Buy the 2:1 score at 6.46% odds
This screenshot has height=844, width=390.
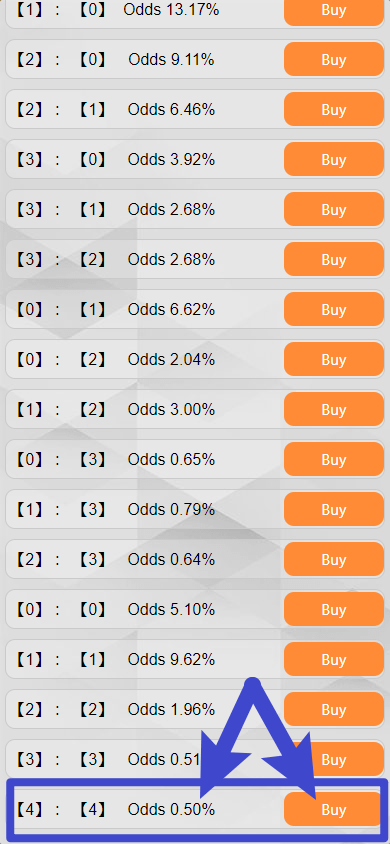coord(334,110)
